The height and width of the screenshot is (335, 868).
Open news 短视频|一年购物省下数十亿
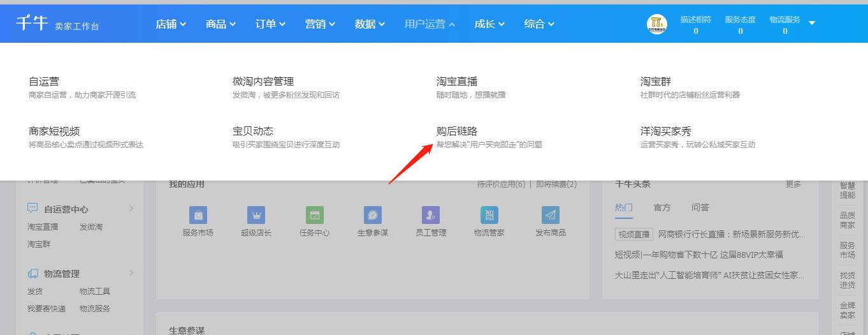click(x=699, y=255)
